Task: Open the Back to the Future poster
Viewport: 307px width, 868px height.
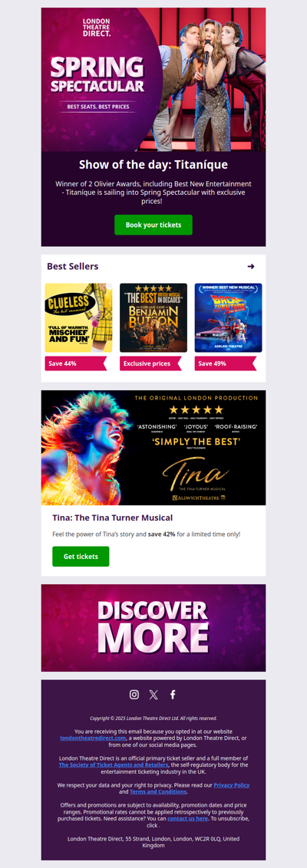Action: point(228,317)
